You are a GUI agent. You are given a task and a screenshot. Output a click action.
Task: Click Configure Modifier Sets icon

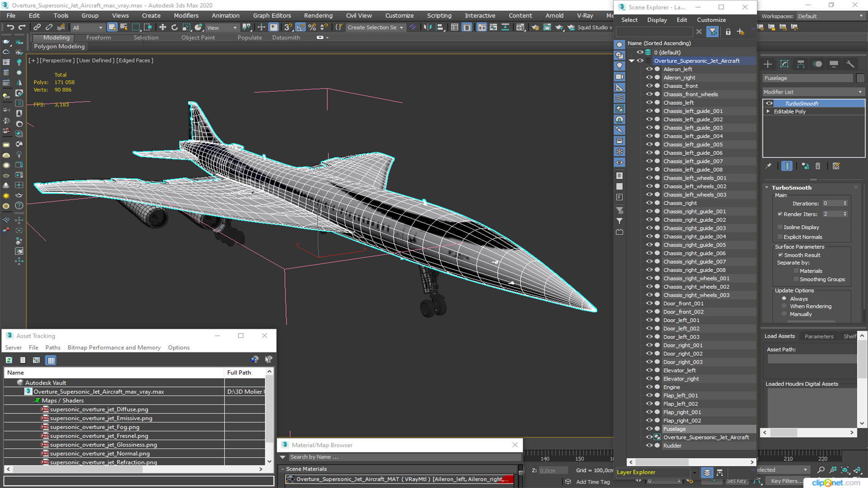tap(836, 166)
